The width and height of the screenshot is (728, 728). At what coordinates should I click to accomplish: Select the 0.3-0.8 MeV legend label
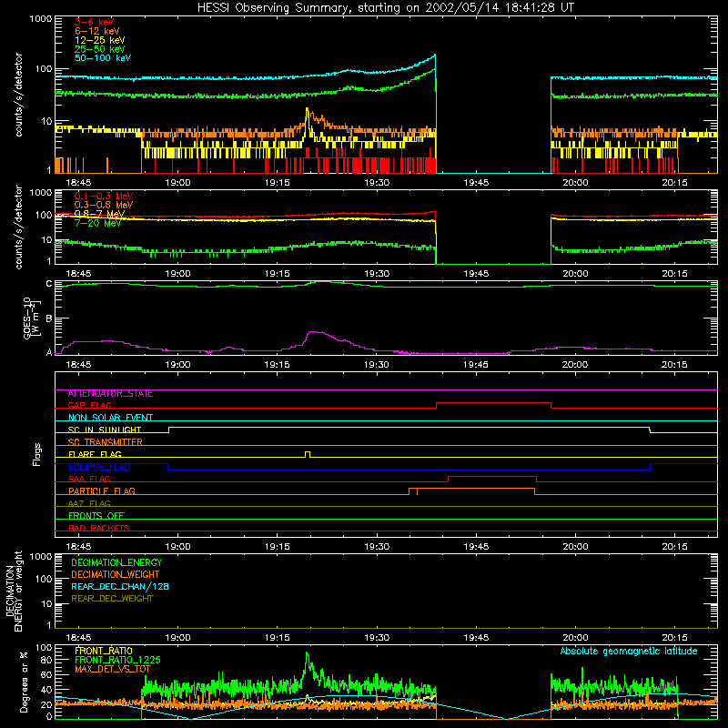103,205
